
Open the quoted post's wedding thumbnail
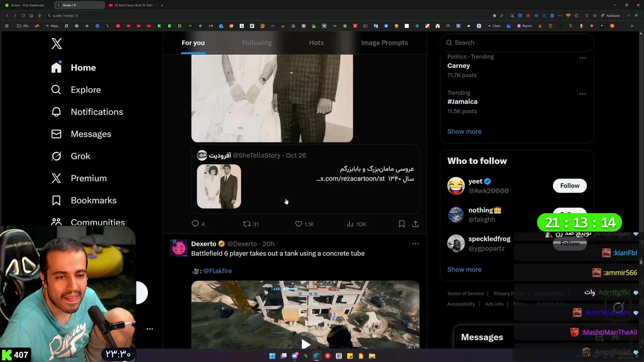click(x=219, y=186)
